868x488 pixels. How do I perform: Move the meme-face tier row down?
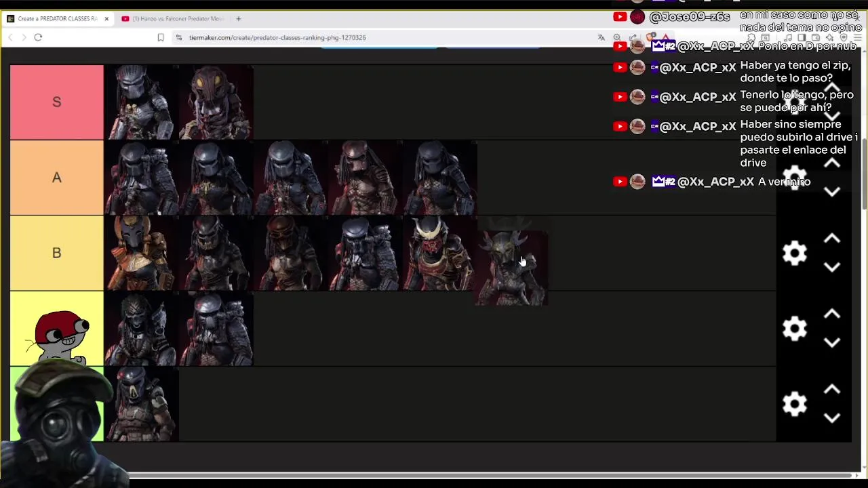(x=832, y=343)
